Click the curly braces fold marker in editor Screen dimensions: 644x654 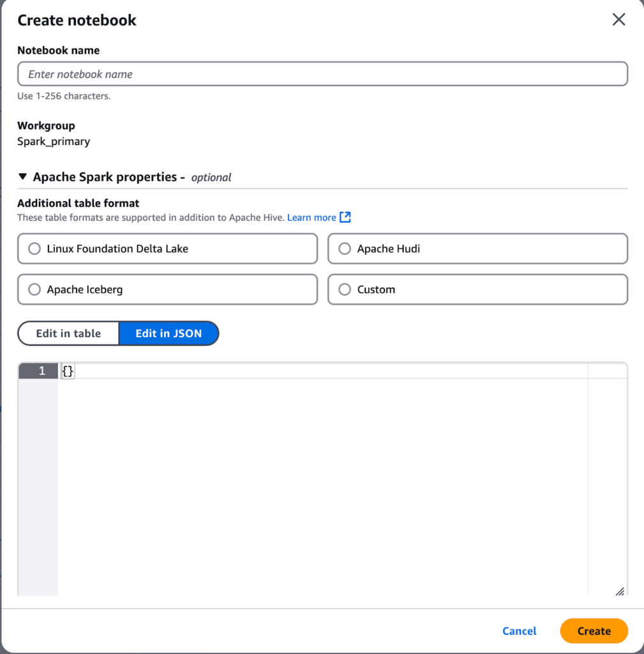[x=67, y=370]
